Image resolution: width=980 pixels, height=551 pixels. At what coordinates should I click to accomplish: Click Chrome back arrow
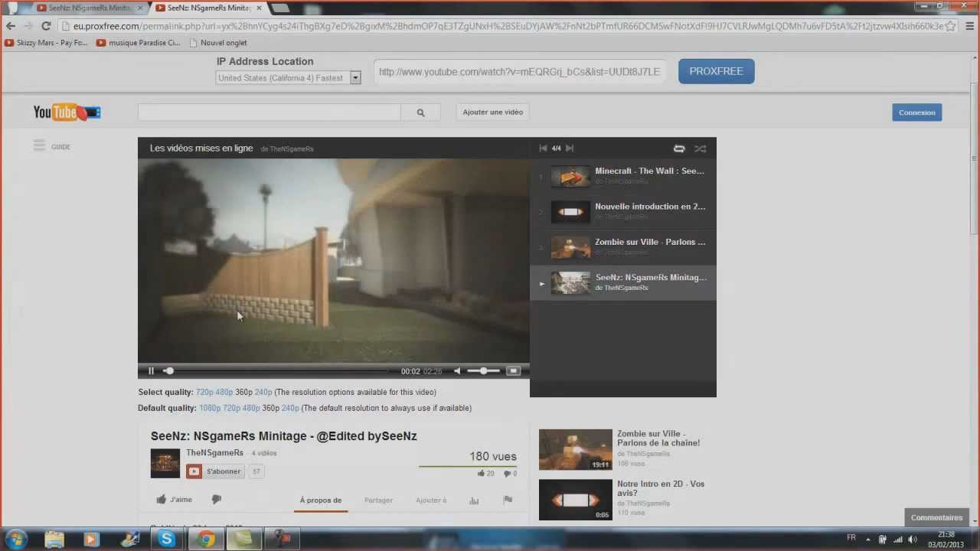point(11,26)
